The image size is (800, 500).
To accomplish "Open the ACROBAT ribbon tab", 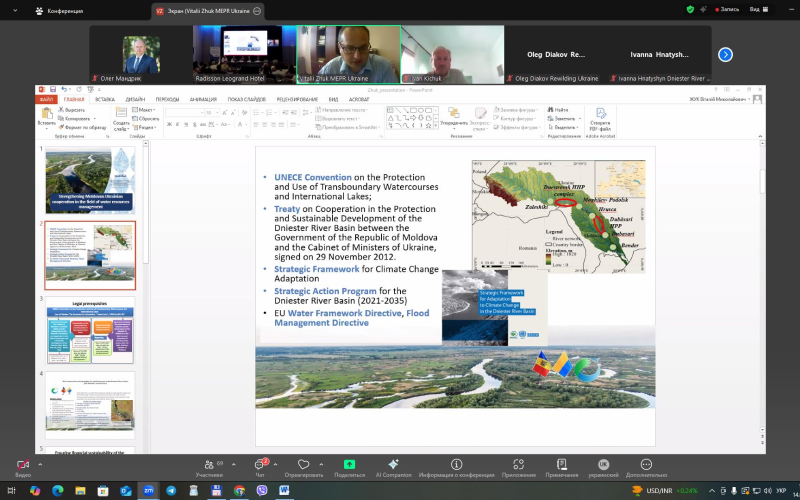I will (359, 99).
